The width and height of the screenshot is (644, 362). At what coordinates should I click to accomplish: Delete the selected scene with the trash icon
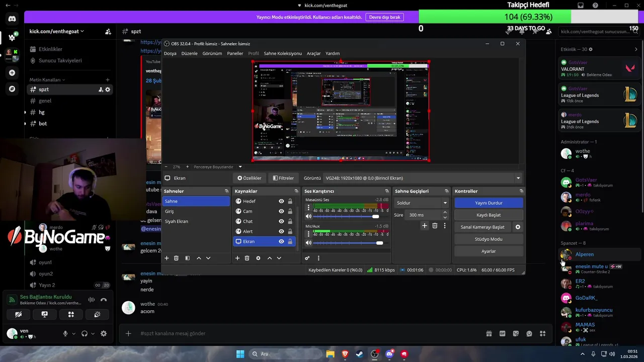(176, 258)
